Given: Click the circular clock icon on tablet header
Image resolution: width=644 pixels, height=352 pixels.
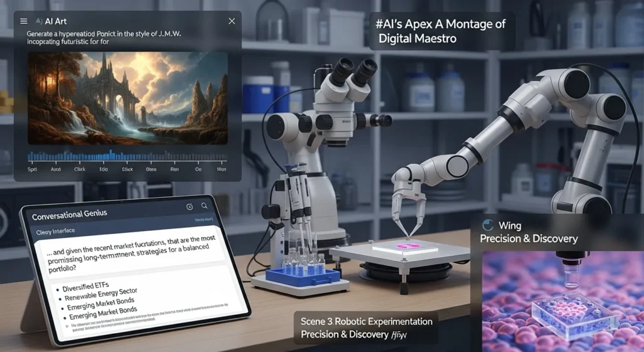Looking at the screenshot, I should click(x=189, y=207).
